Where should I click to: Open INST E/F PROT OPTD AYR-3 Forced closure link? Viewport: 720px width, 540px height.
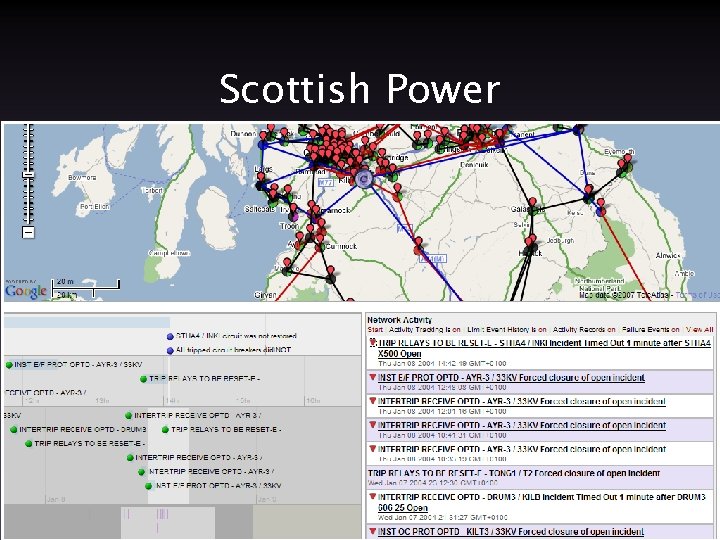click(512, 377)
